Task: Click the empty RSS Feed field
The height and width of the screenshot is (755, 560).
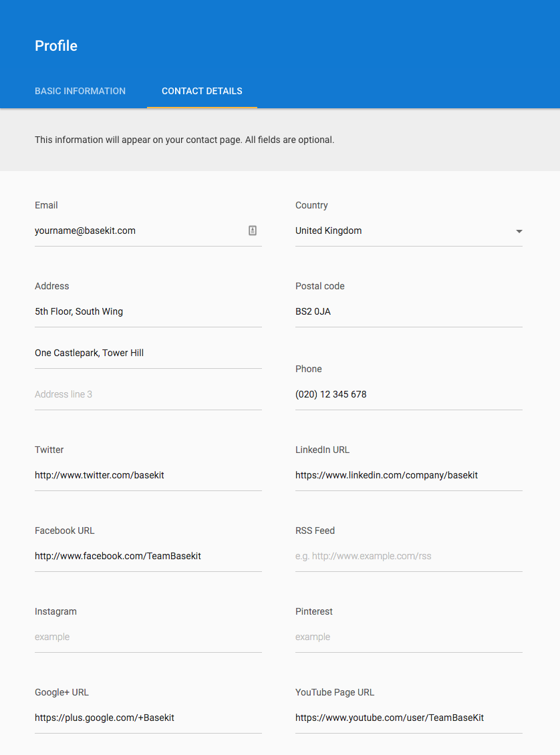Action: 409,556
